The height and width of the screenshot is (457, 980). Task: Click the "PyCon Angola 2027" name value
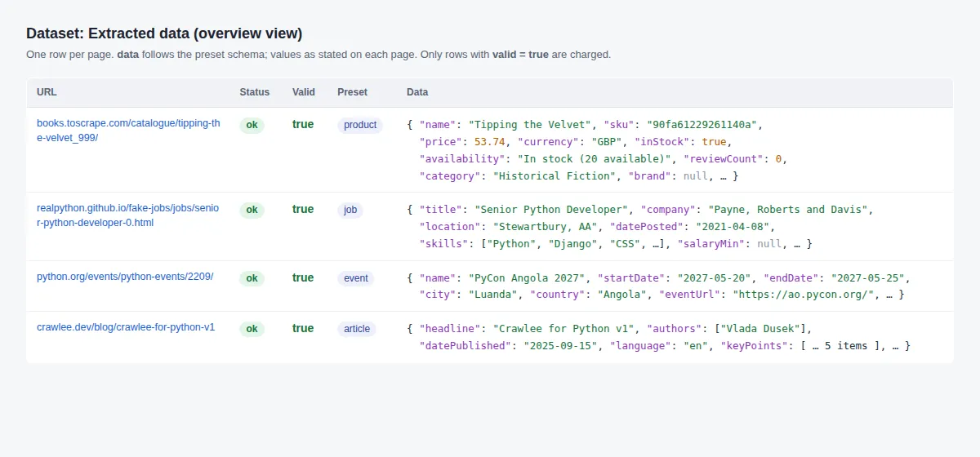tap(527, 278)
